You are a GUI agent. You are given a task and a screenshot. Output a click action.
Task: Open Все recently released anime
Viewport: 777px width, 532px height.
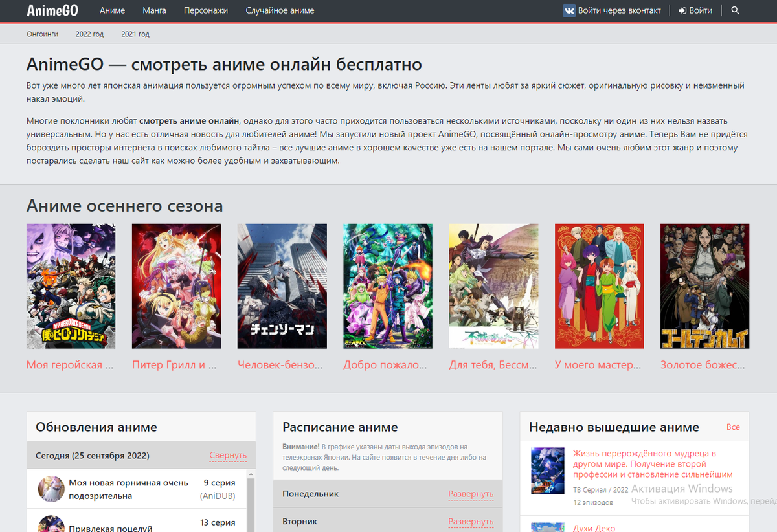tap(733, 427)
